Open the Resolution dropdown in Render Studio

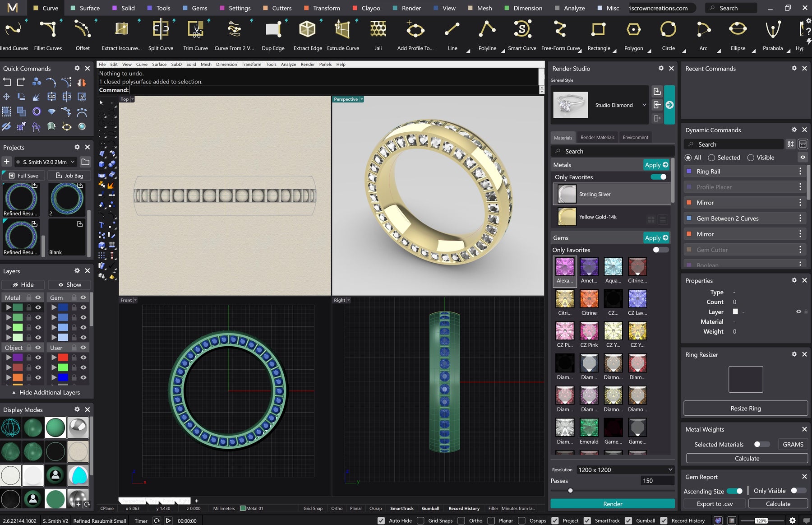click(625, 469)
